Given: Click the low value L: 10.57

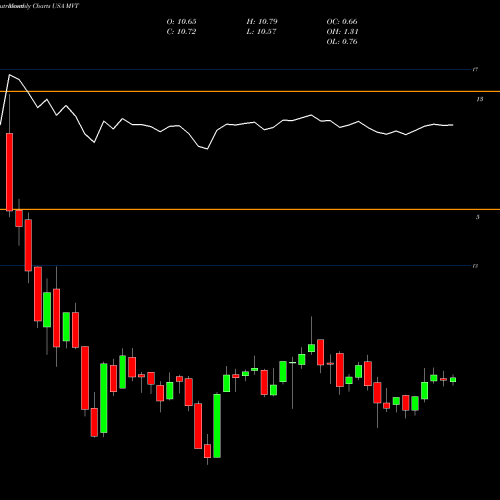Looking at the screenshot, I should [x=262, y=32].
